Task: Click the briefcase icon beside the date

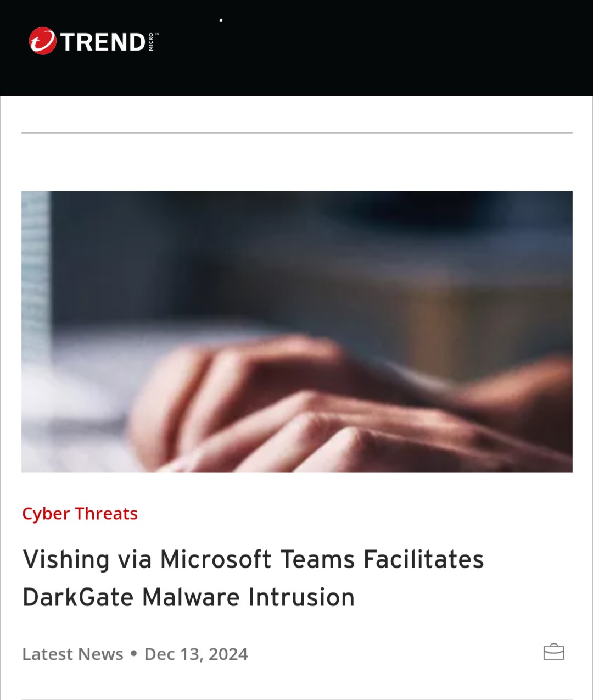Action: coord(553,652)
